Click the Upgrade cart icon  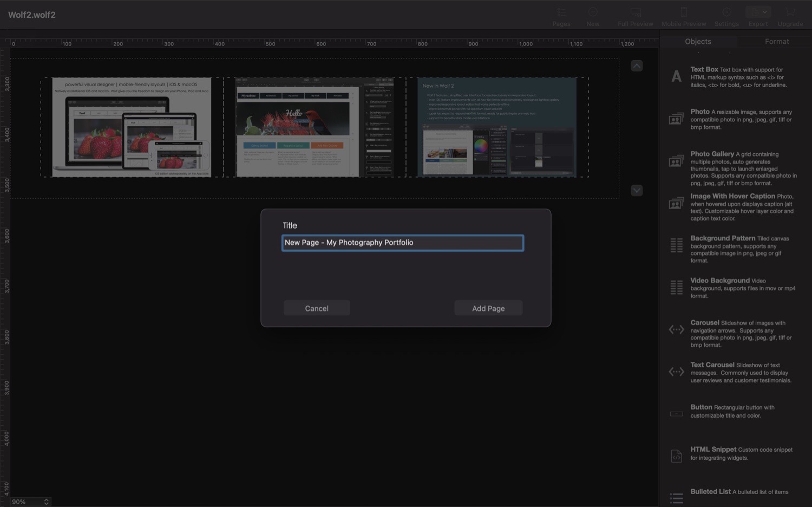point(790,12)
